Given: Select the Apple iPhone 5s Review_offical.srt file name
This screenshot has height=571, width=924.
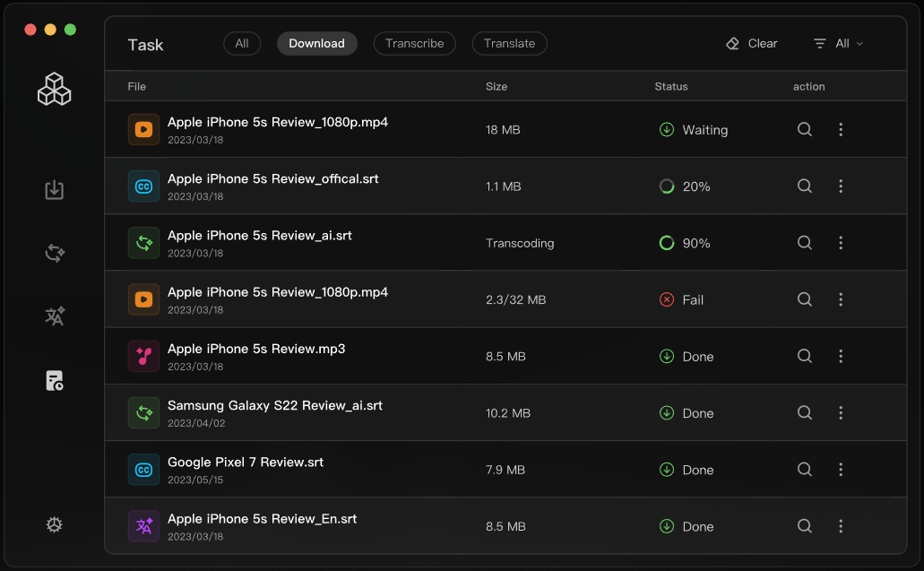Looking at the screenshot, I should click(272, 178).
